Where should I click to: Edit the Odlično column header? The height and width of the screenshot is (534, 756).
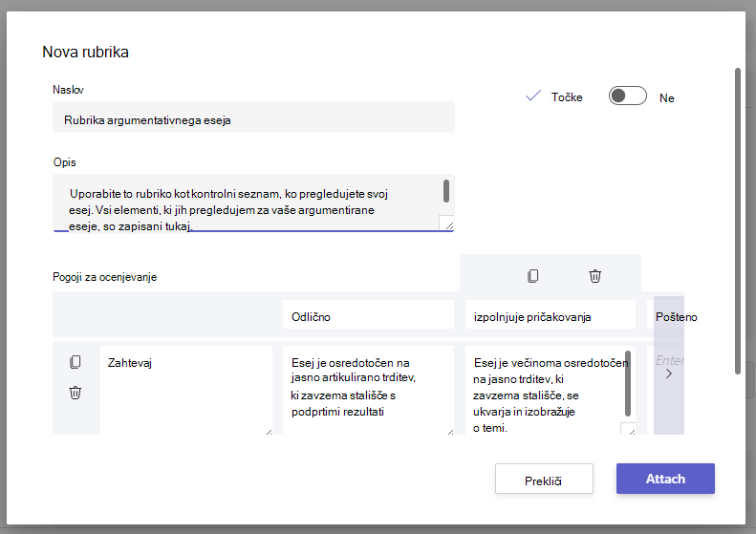(x=368, y=314)
